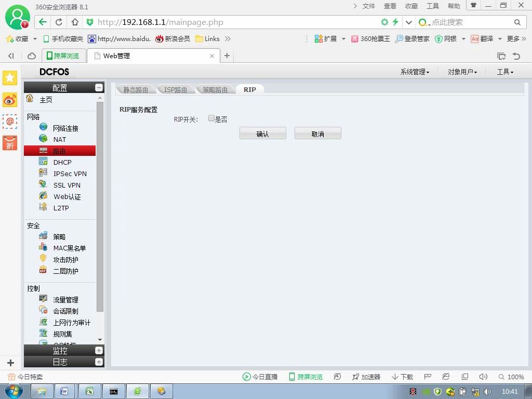Viewport: 532px width, 399px height.
Task: Open 二层防护 settings
Action: (x=66, y=271)
